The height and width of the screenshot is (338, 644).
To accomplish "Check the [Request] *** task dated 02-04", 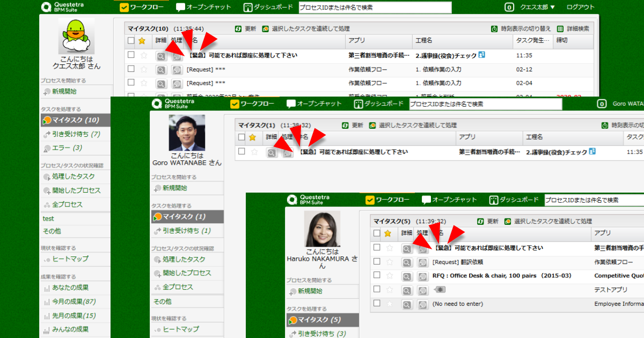I will pos(131,83).
